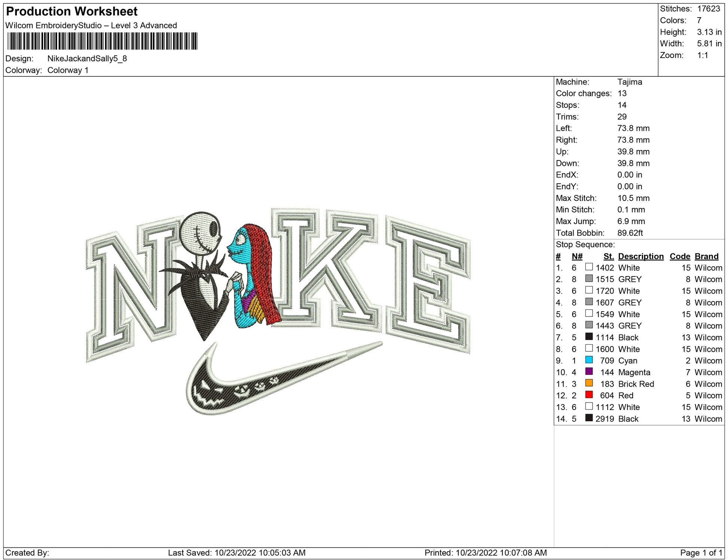Click the St. column header
This screenshot has width=728, height=560.
pos(608,256)
